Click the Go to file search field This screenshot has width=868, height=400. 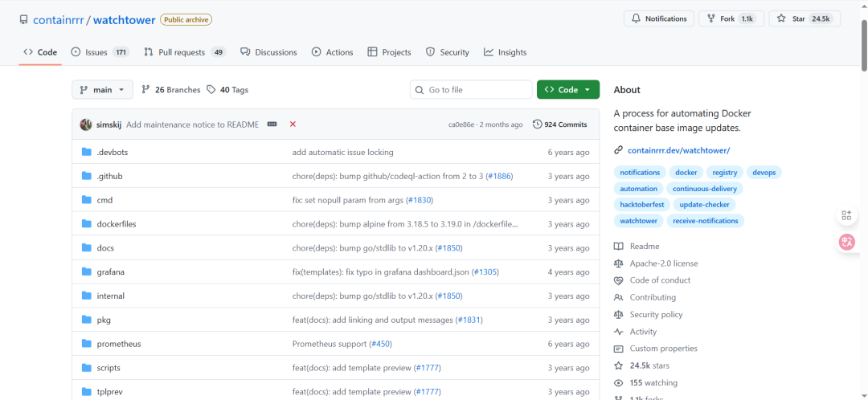pyautogui.click(x=471, y=90)
